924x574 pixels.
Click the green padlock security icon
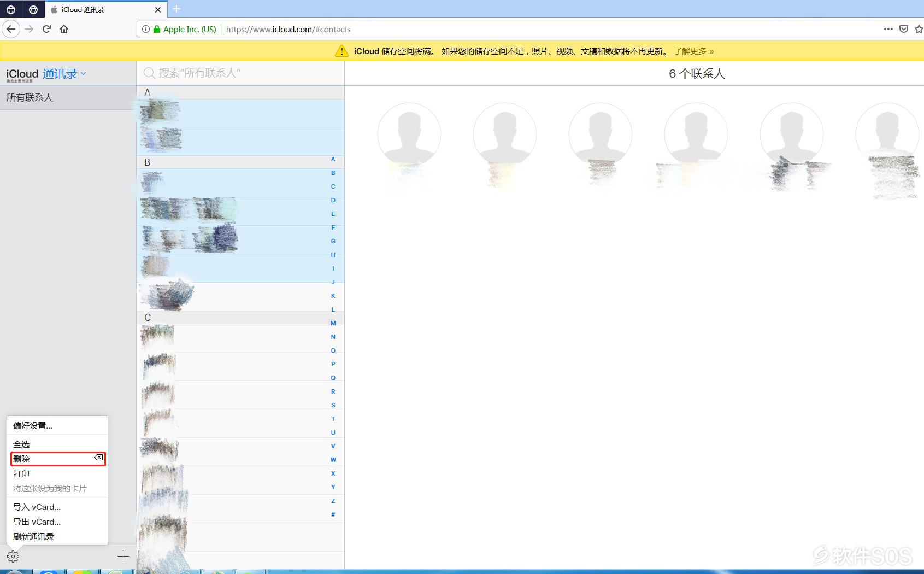(x=157, y=29)
